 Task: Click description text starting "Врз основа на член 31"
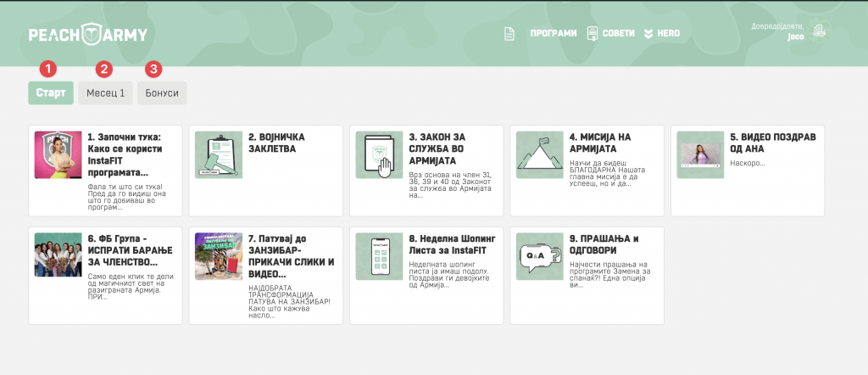[x=450, y=185]
